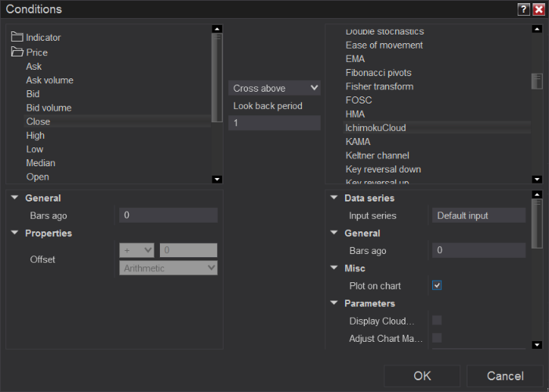Click the indicator list scrollbar thumb

coord(536,82)
